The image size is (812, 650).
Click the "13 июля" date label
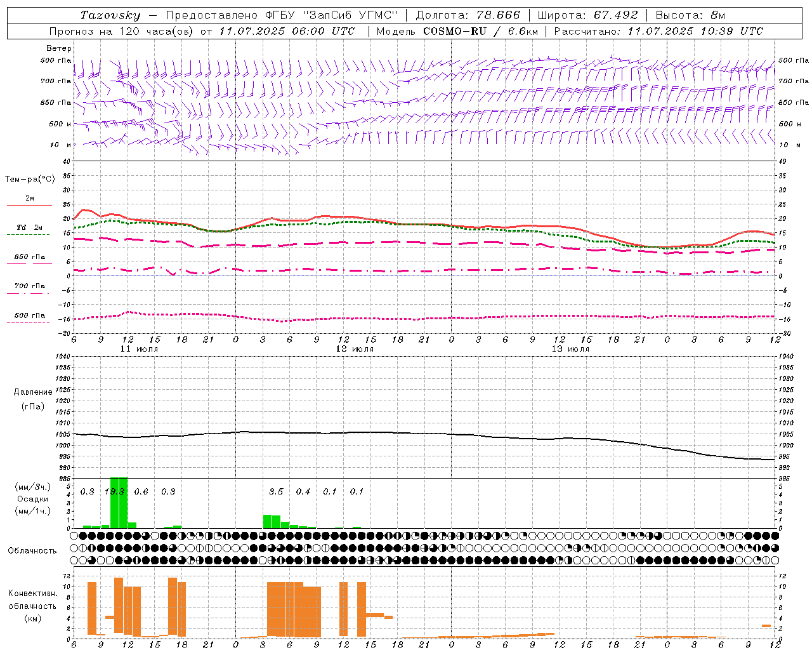(x=570, y=349)
